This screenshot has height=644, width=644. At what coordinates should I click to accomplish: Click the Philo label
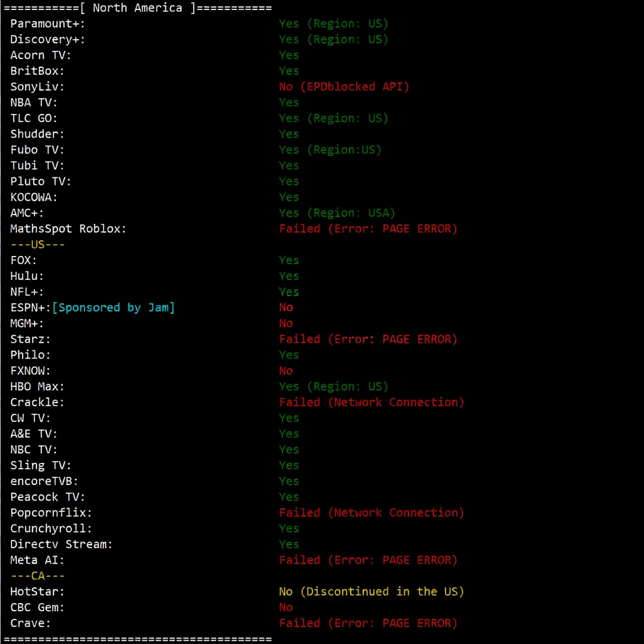click(30, 355)
